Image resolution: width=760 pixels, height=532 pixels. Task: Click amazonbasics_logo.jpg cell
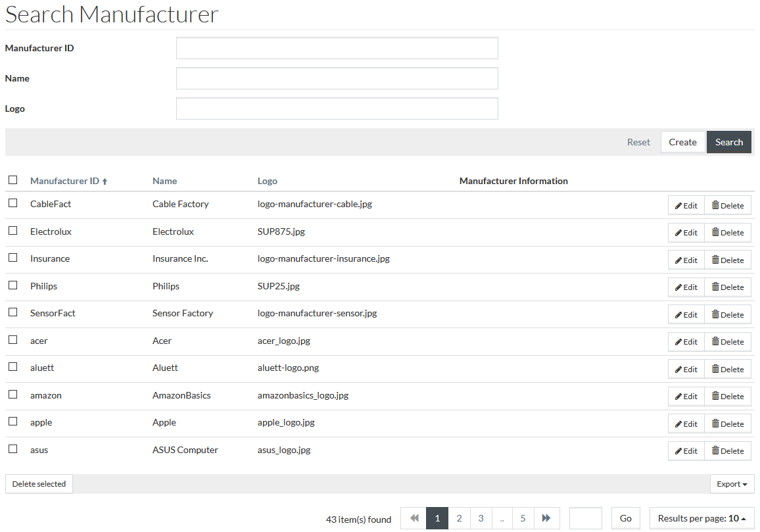[x=303, y=395]
